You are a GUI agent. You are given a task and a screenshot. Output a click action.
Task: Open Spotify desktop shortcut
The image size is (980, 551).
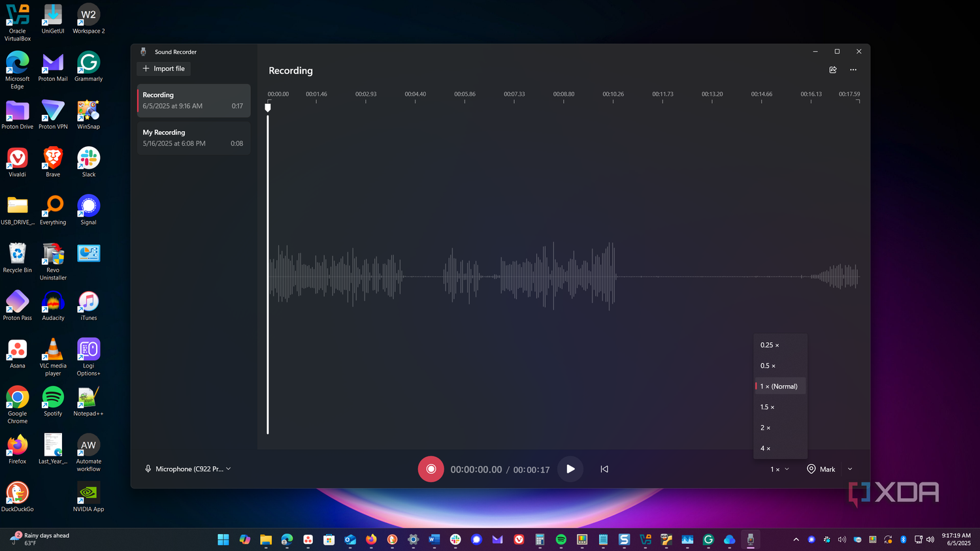53,401
